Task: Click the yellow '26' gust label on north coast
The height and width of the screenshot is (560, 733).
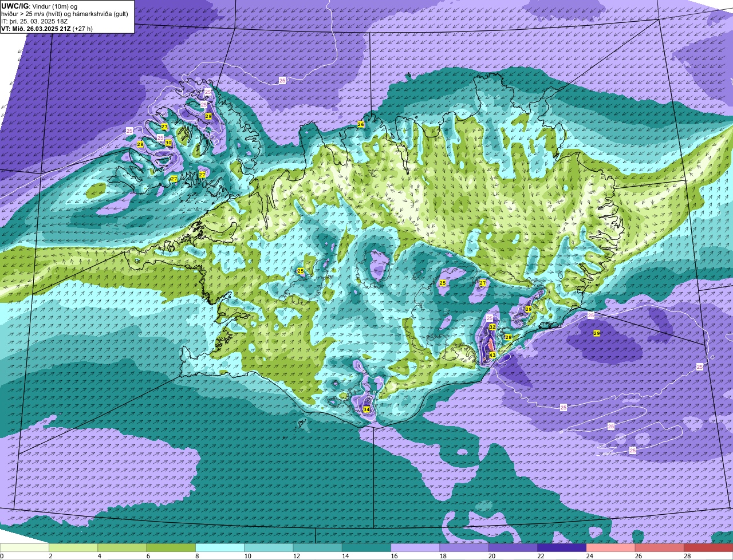Action: point(361,124)
